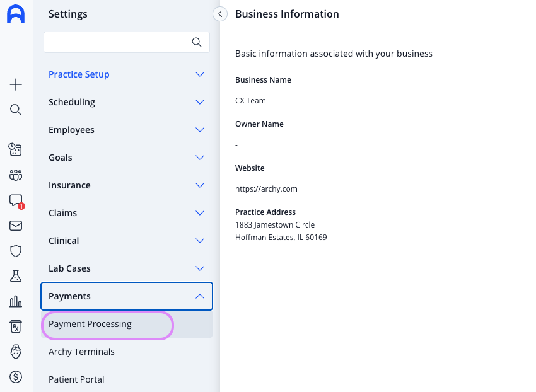The width and height of the screenshot is (536, 392).
Task: Open the nurse employee icon
Action: coord(16,352)
